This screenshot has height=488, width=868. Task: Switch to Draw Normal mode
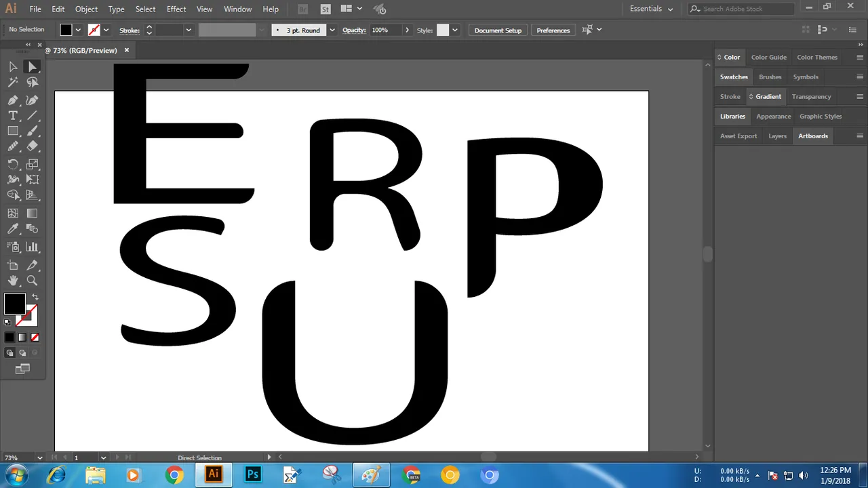[9, 352]
